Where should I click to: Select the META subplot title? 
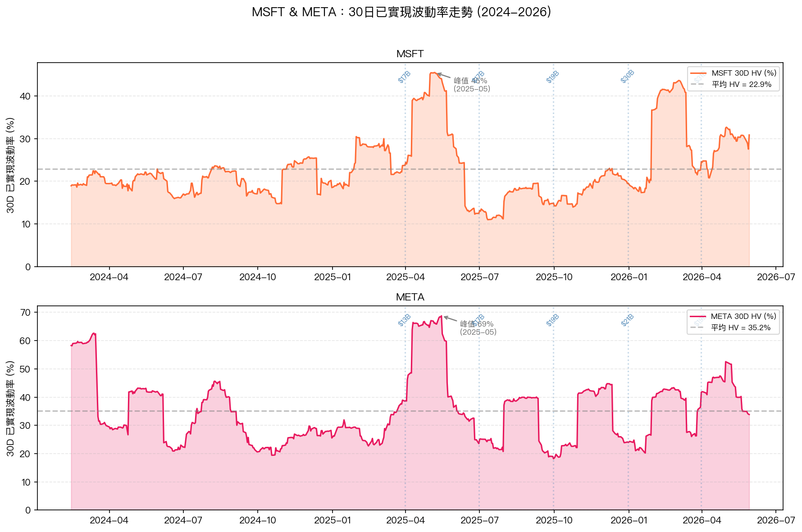[410, 297]
